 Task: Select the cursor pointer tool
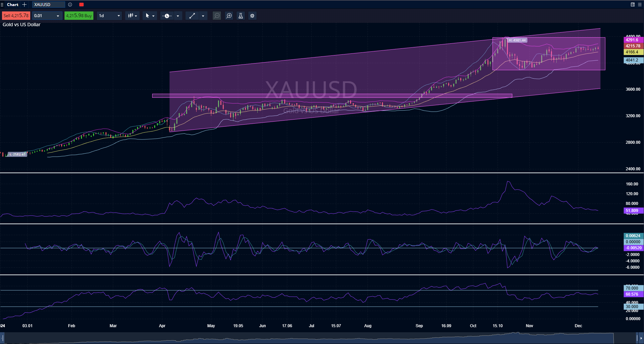pyautogui.click(x=147, y=16)
